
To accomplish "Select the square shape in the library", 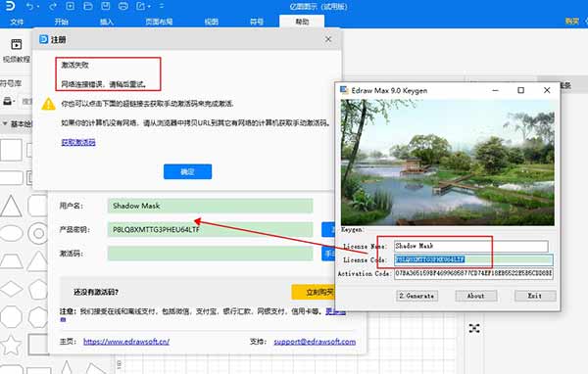I will (11, 150).
